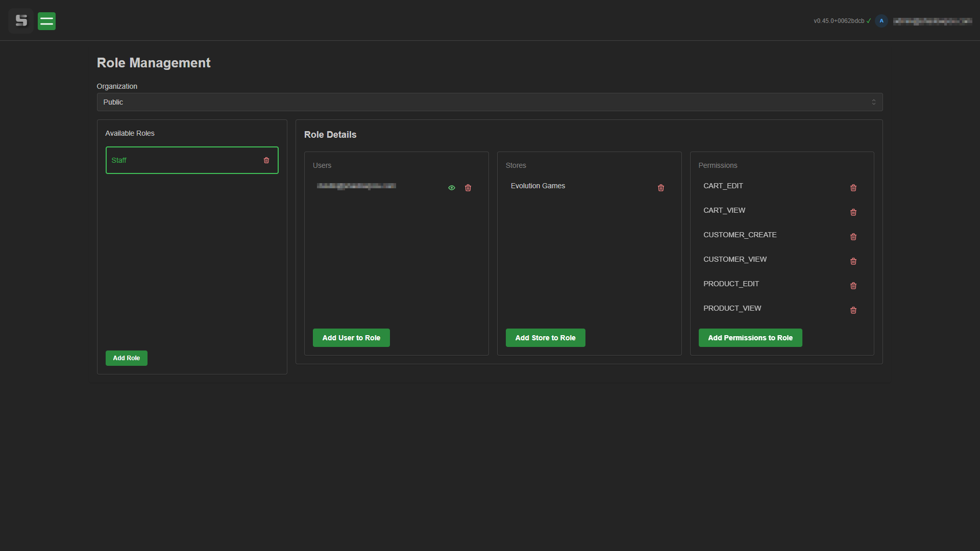980x551 pixels.
Task: Delete the PRODUCT_VIEW permission
Action: [x=853, y=310]
